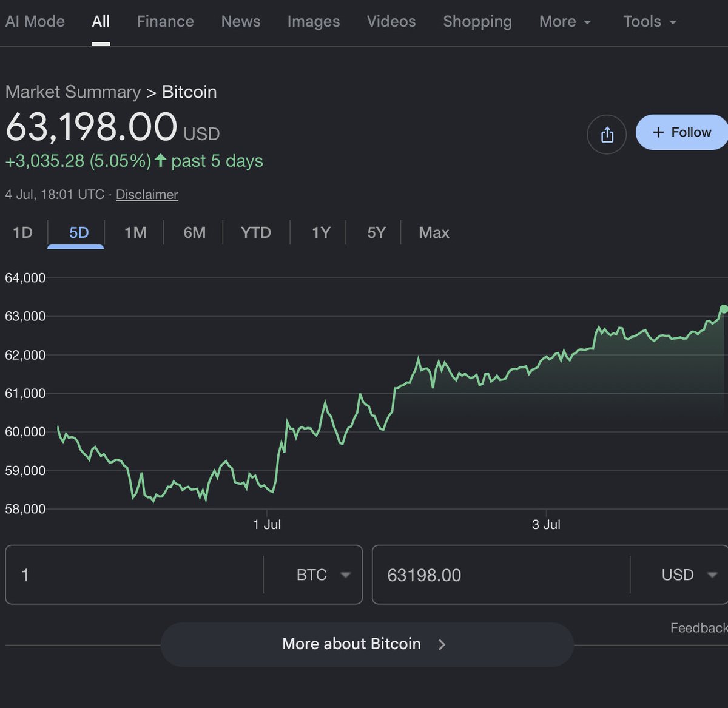Open the Shopping tab
The height and width of the screenshot is (708, 728).
[477, 21]
